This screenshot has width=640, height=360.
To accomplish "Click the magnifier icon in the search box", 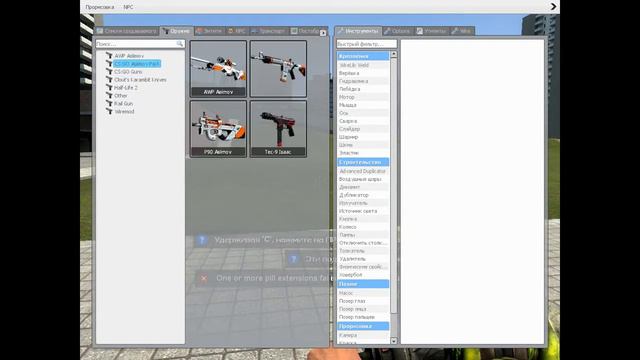I will (180, 44).
